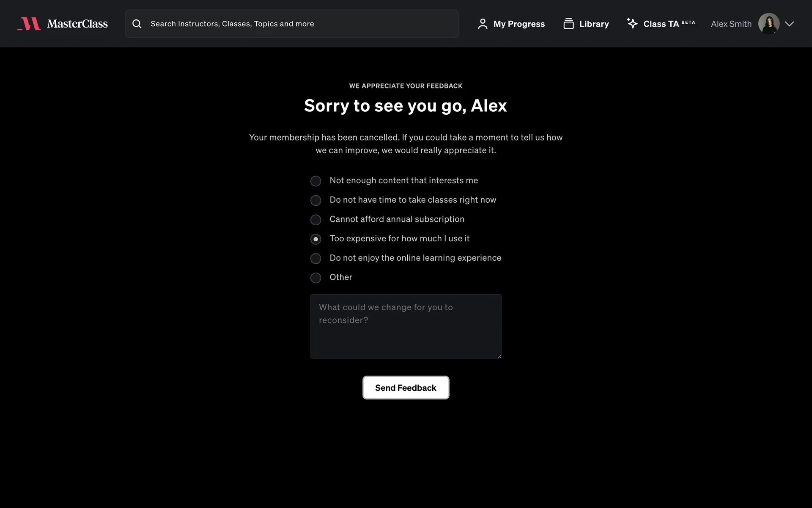Click Alex Smith's profile avatar
The image size is (812, 508).
tap(769, 24)
